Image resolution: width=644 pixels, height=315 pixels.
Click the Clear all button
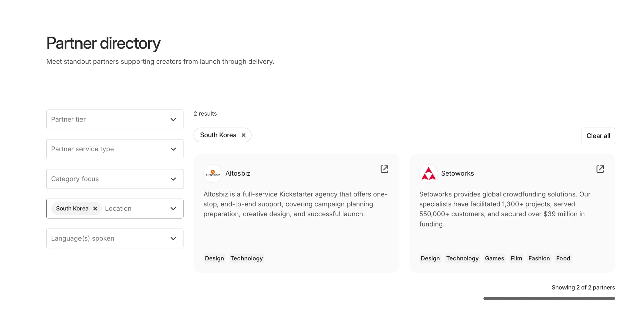[x=598, y=136]
